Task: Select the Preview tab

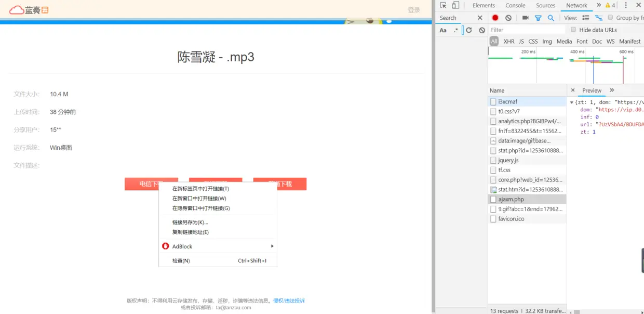Action: pyautogui.click(x=592, y=90)
